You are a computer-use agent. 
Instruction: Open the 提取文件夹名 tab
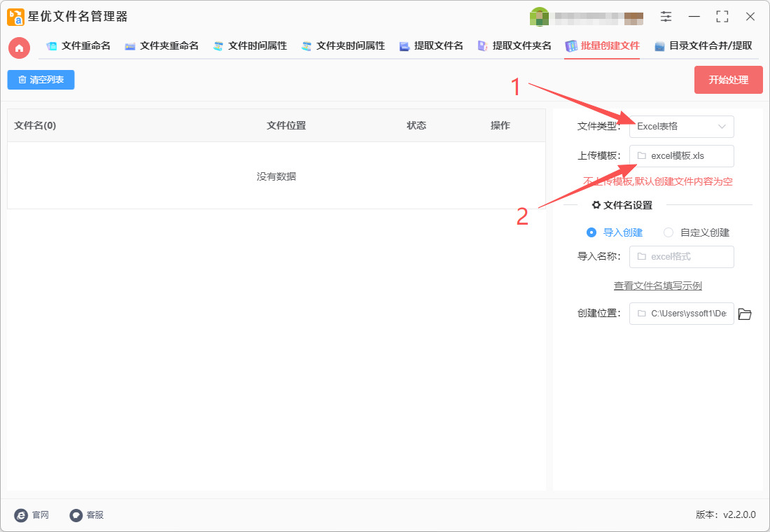[514, 46]
